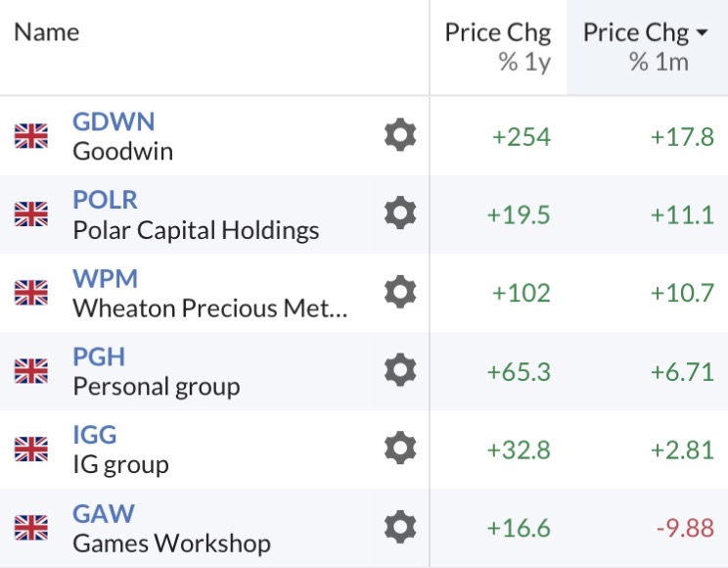
Task: Click Games Workshop gear icon
Action: tap(399, 527)
